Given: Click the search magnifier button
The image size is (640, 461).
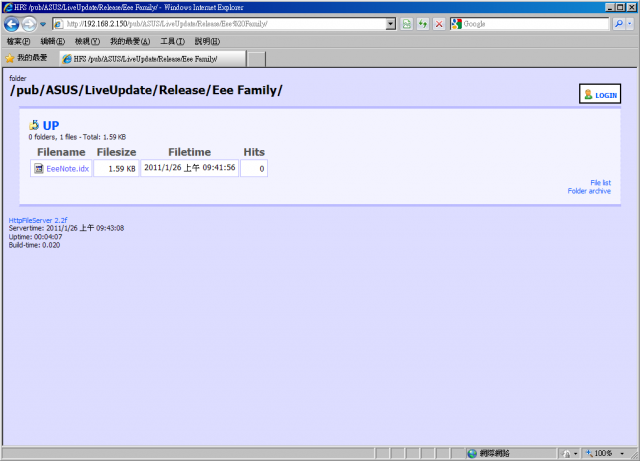Looking at the screenshot, I should (619, 24).
